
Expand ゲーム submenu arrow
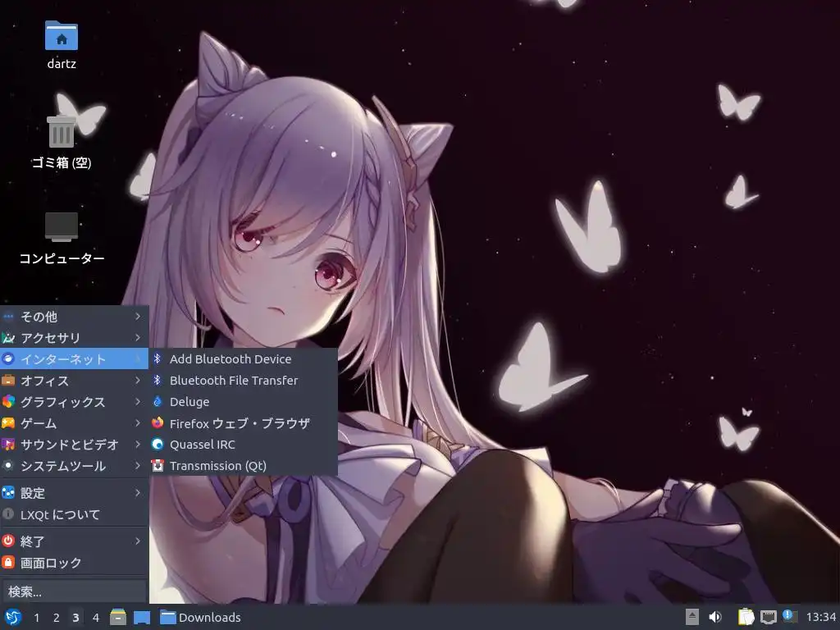[x=138, y=423]
